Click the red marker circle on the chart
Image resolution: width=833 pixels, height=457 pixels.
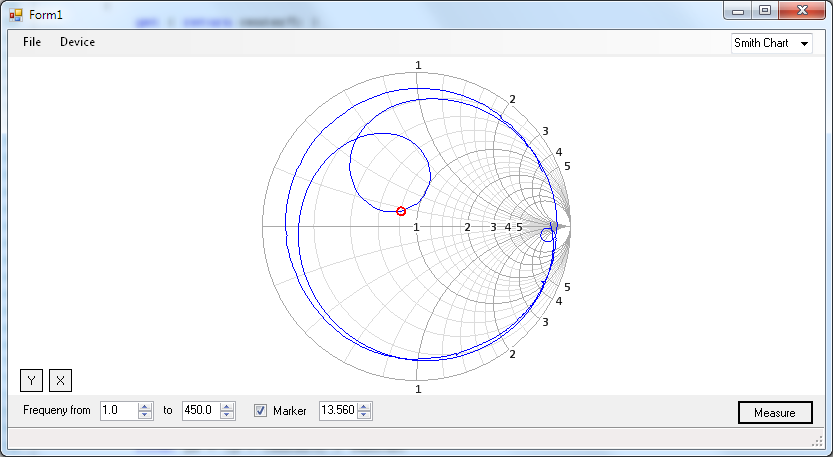[x=401, y=211]
